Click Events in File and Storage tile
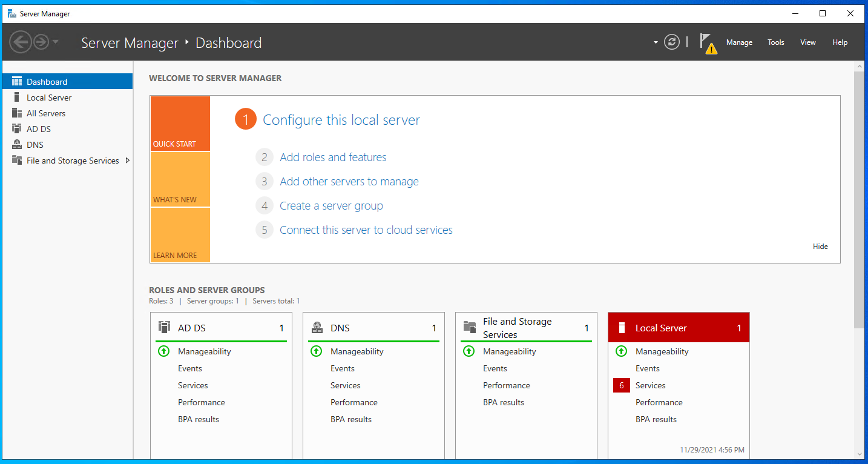868x464 pixels. 495,368
